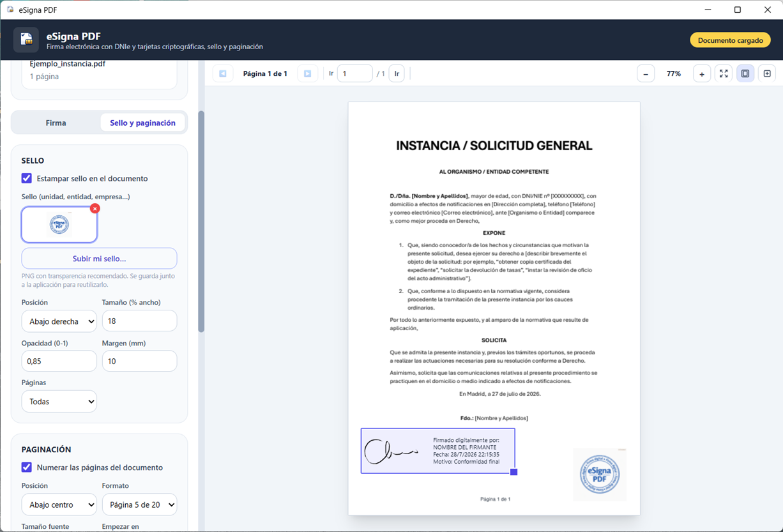The width and height of the screenshot is (783, 532).
Task: Click the SOLICITA heading in the document
Action: point(494,340)
